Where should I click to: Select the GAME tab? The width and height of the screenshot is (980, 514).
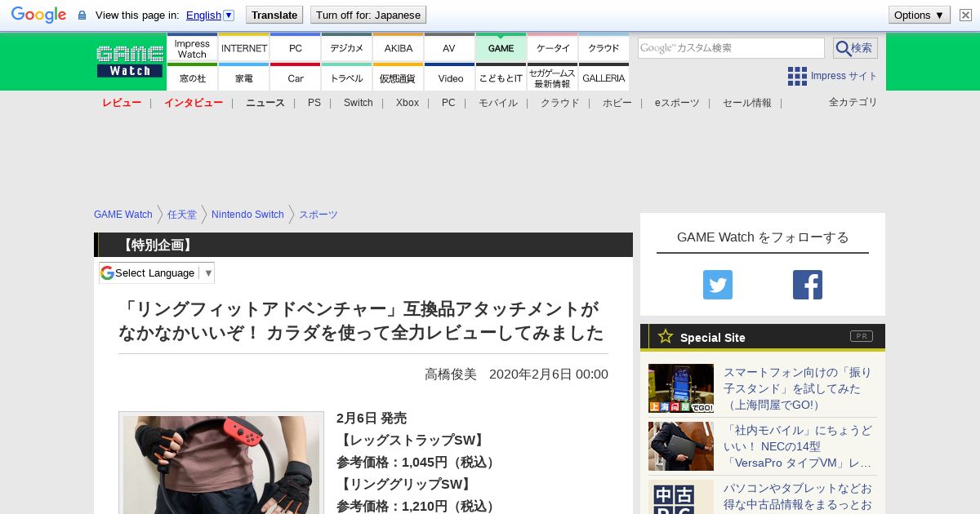tap(501, 47)
